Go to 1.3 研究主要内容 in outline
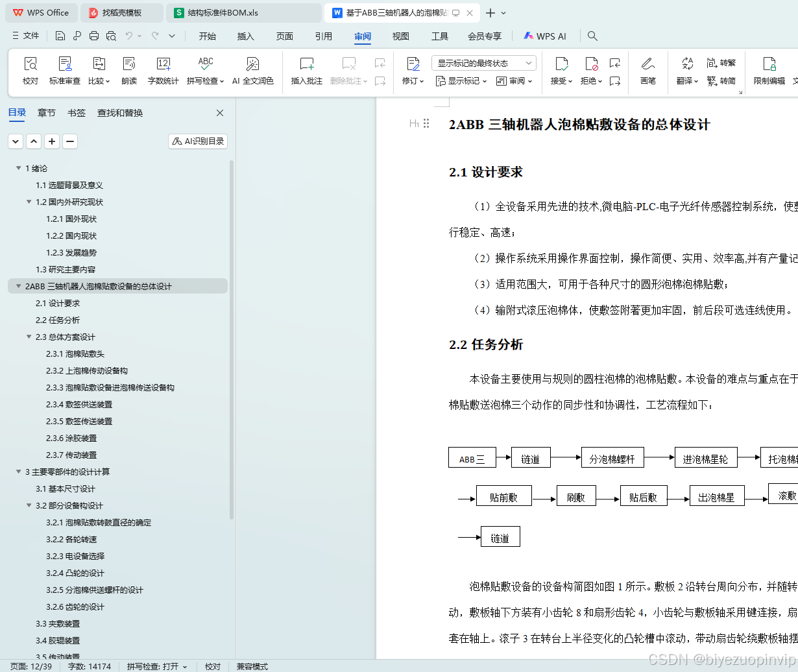This screenshot has width=798, height=672. (66, 270)
